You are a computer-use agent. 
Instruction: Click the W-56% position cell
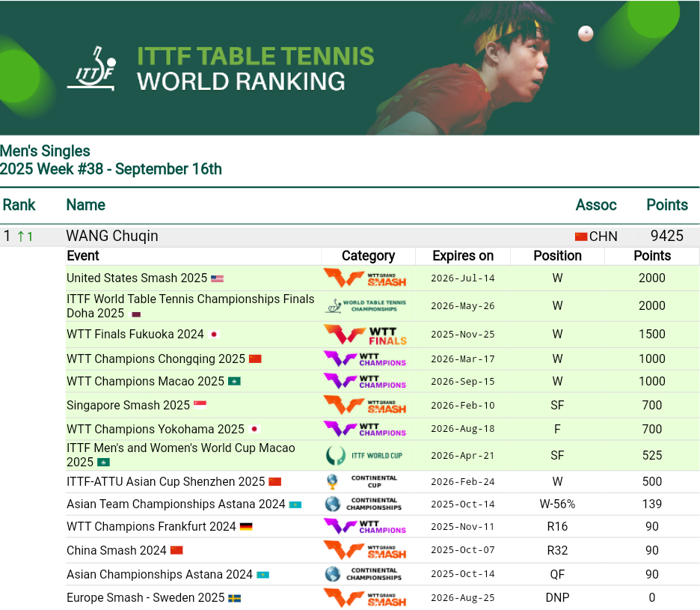coord(557,504)
